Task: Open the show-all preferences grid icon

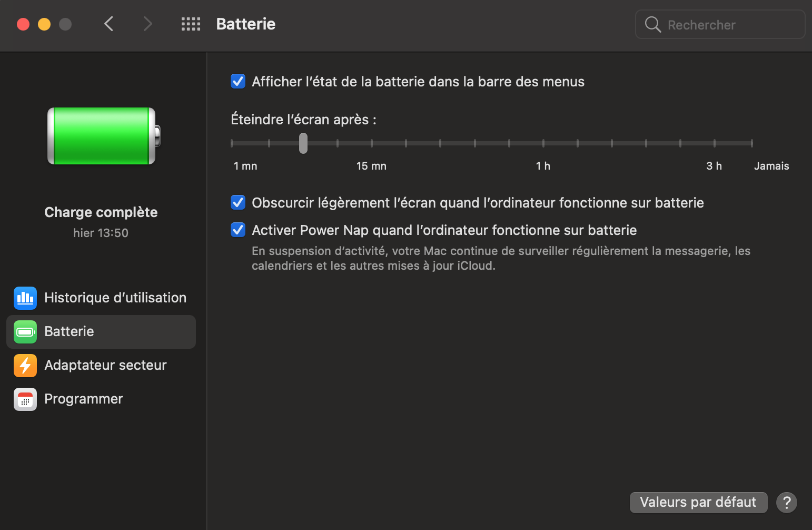Action: pyautogui.click(x=191, y=24)
